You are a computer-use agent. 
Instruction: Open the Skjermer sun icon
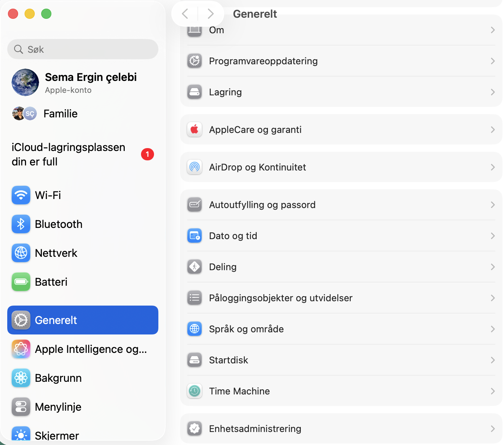pyautogui.click(x=21, y=435)
